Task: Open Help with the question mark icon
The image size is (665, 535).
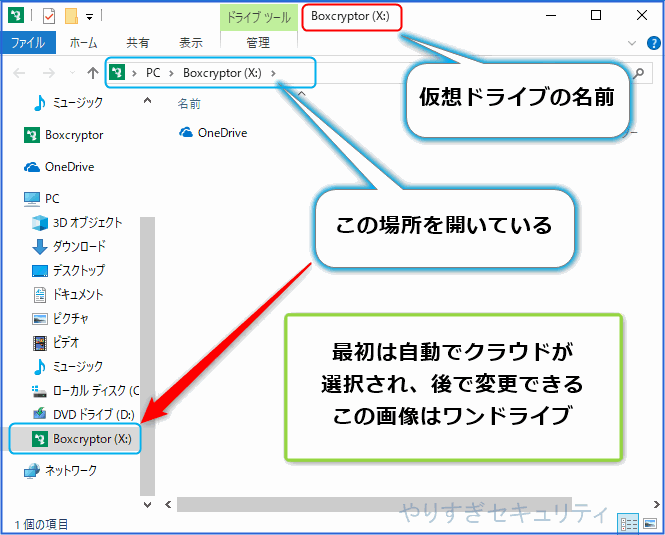Action: (x=654, y=43)
